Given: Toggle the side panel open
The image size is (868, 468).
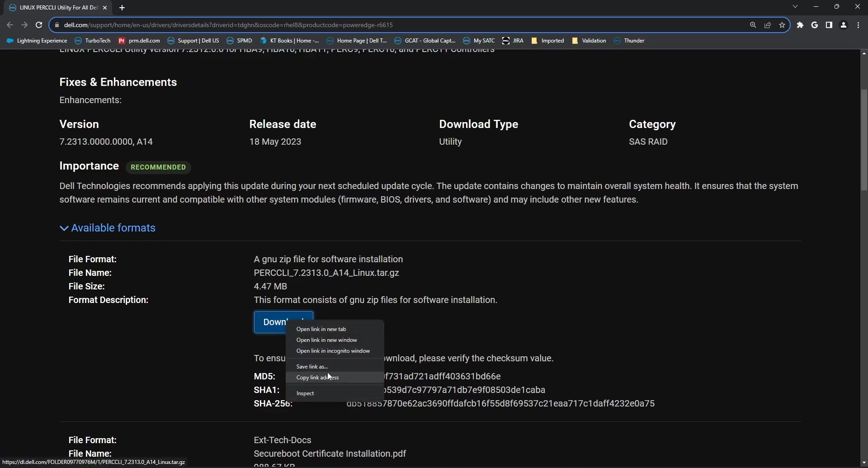Looking at the screenshot, I should 830,25.
